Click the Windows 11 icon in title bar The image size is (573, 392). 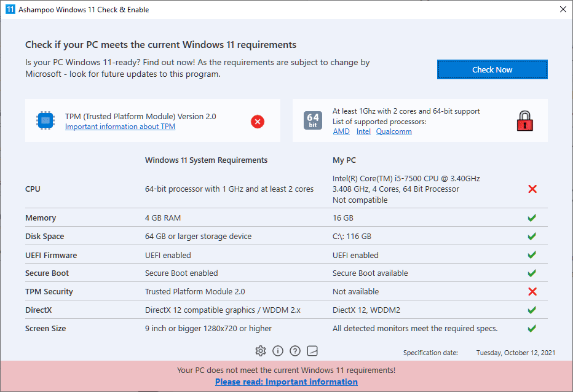pos(10,9)
